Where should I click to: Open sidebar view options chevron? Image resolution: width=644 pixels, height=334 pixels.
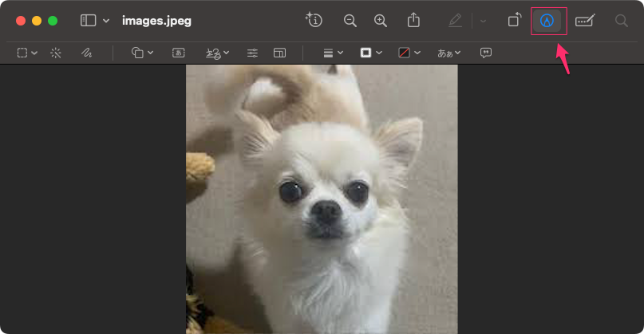(106, 21)
